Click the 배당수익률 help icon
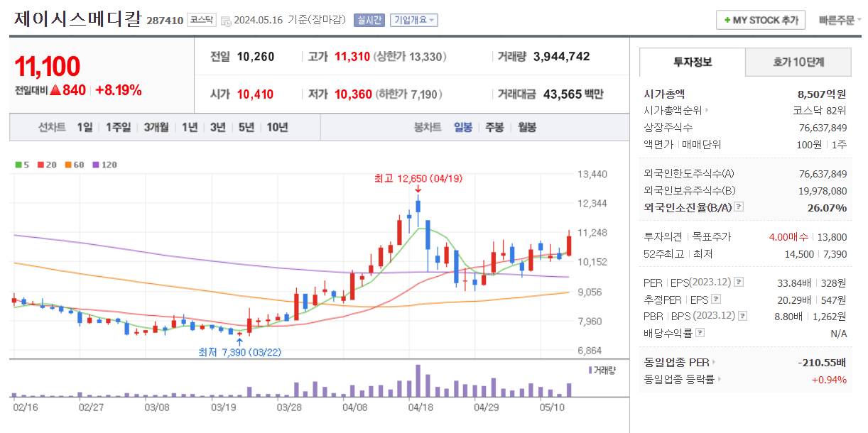This screenshot has height=433, width=868. pos(700,333)
